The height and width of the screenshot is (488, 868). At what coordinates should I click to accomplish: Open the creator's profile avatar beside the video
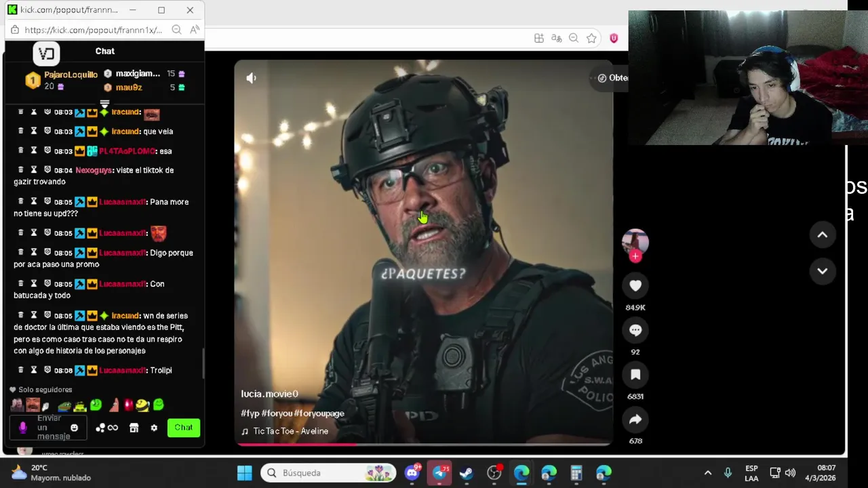[635, 241]
